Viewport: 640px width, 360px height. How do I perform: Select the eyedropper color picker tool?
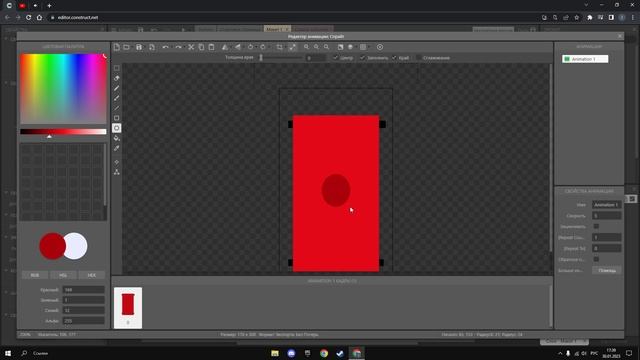pyautogui.click(x=117, y=148)
